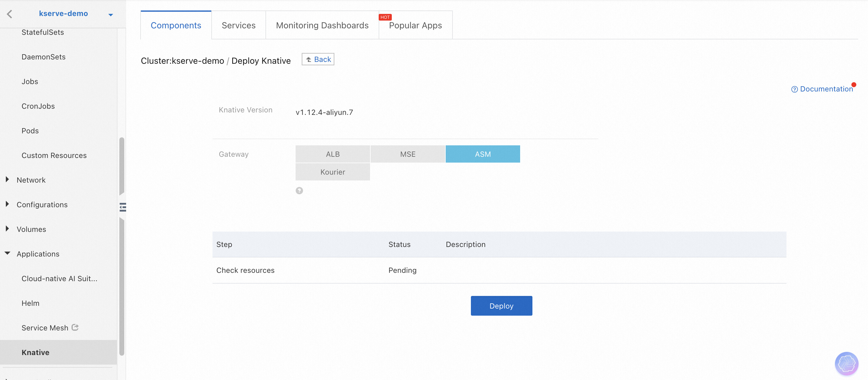Switch to the Components tab
The width and height of the screenshot is (868, 380).
[176, 25]
